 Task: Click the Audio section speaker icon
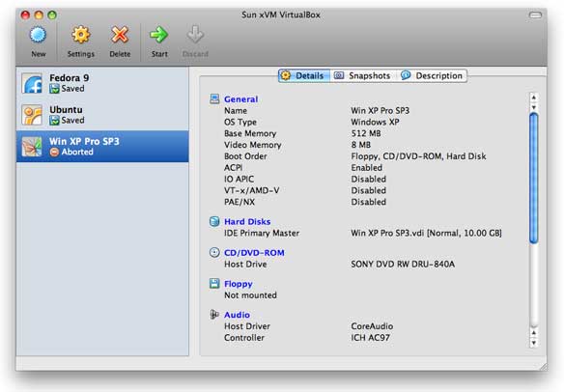point(214,315)
